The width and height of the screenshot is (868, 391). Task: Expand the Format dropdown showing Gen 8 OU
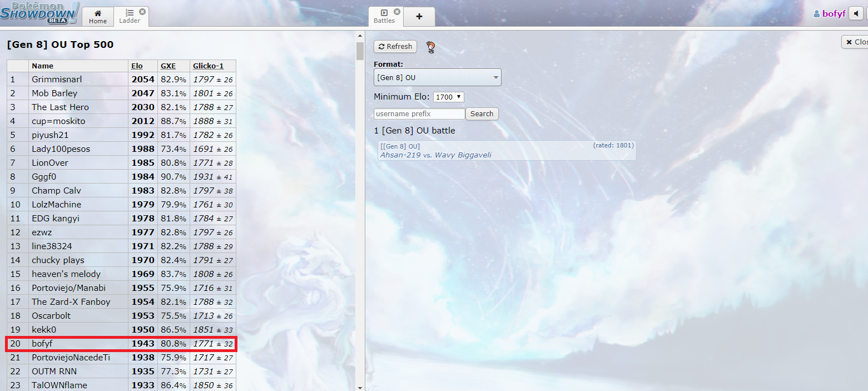(x=437, y=78)
